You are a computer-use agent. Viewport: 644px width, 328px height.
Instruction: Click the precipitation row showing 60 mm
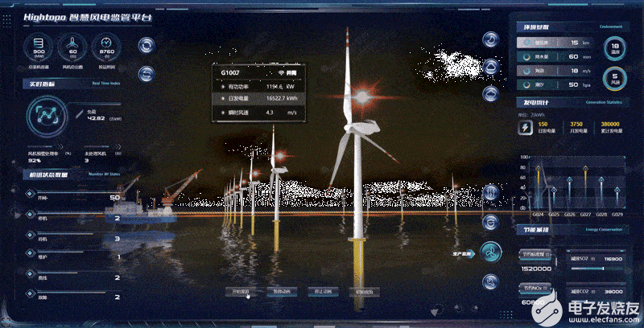[x=555, y=56]
